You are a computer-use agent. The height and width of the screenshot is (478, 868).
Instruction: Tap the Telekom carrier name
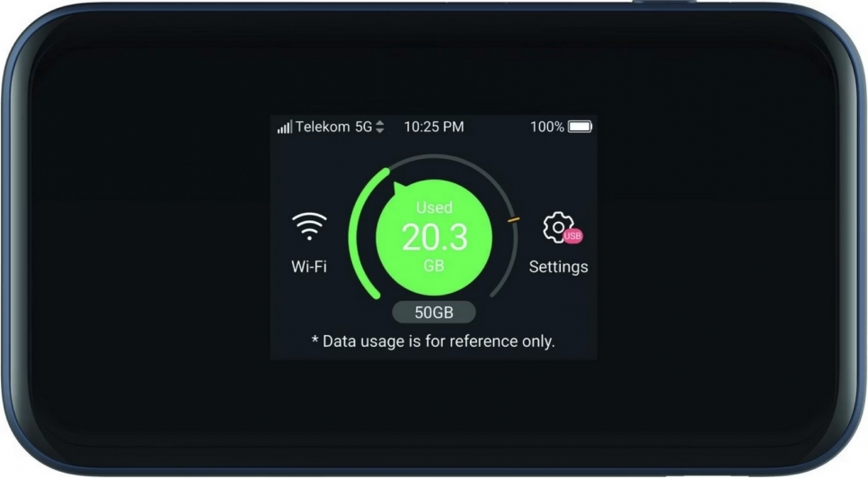point(323,127)
